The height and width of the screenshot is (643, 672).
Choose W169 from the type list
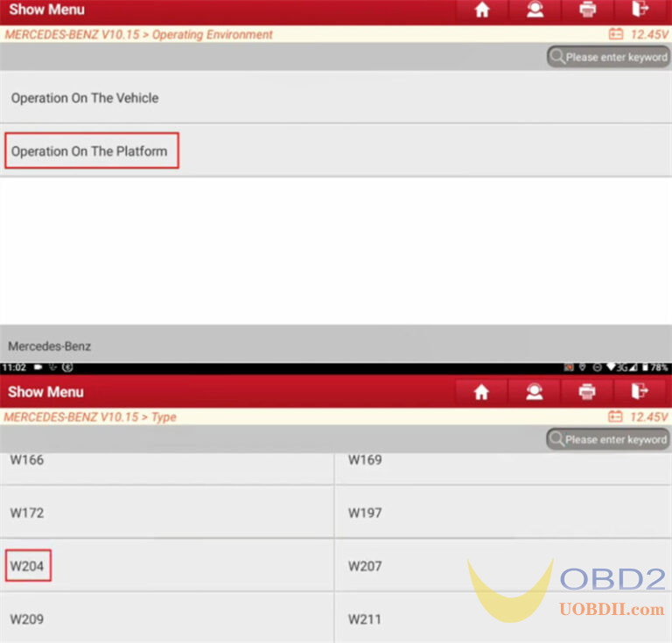365,460
